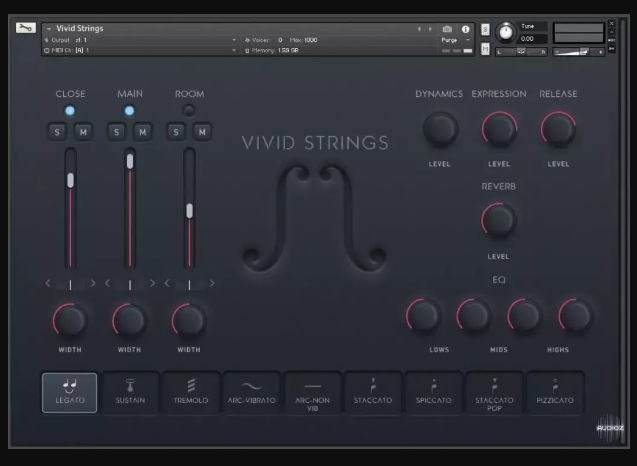Toggle the Close mic power light

70,111
